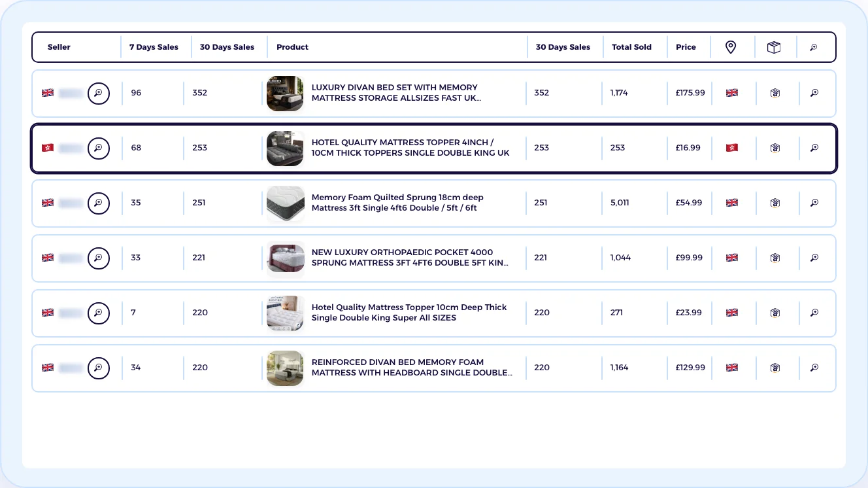868x488 pixels.
Task: Click the circled seller search icon in the £175.99 row
Action: [99, 93]
